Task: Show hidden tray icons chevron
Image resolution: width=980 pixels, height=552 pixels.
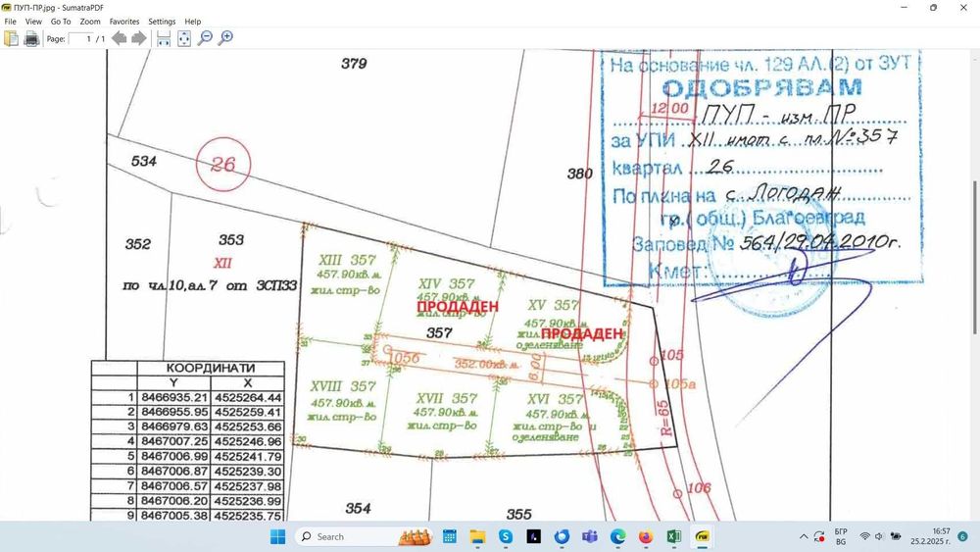Action: [804, 536]
